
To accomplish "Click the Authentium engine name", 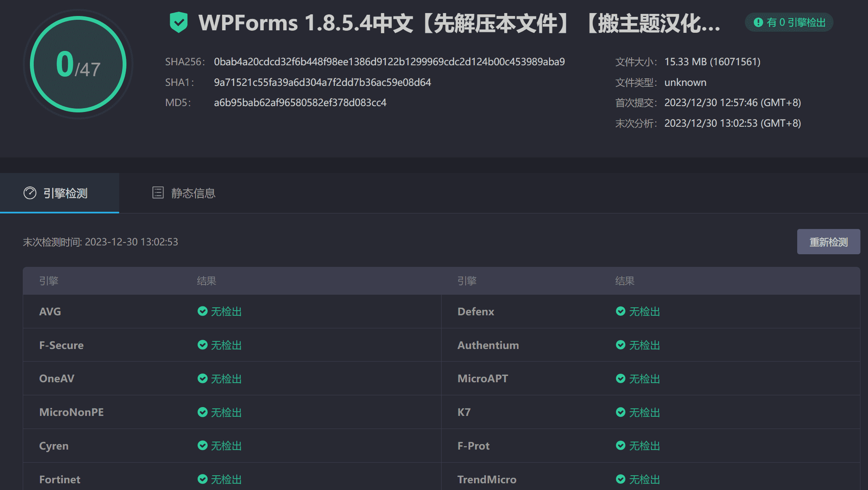I will point(488,345).
